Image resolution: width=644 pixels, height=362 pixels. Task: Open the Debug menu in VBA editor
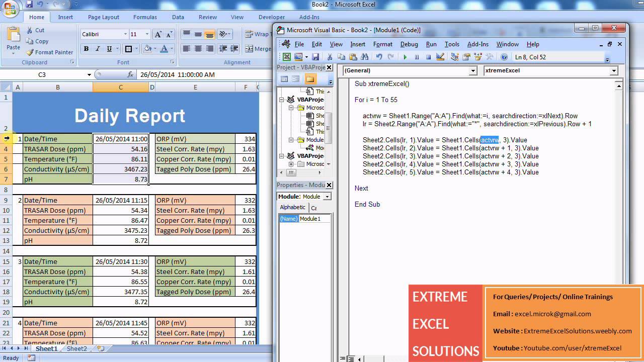(409, 44)
